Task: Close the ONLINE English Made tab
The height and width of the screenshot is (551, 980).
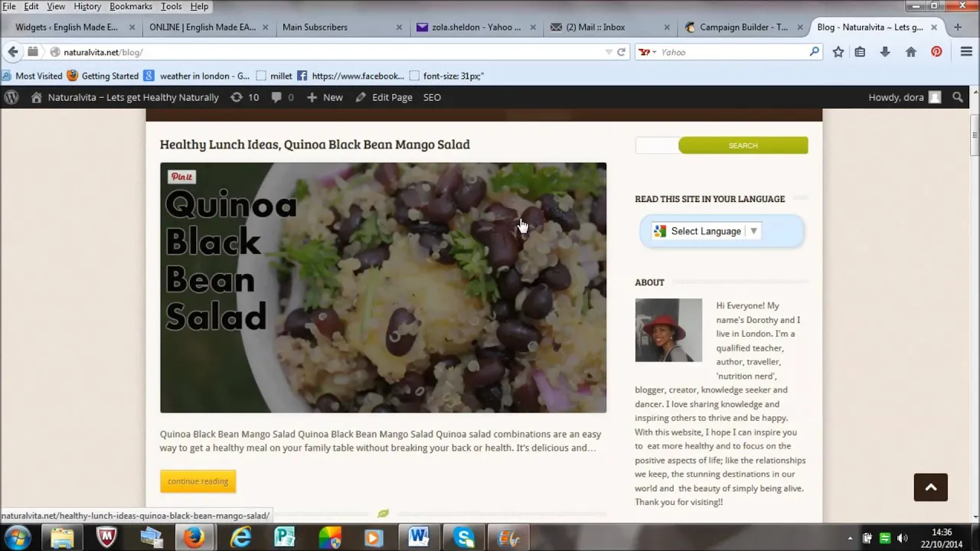Action: click(x=266, y=27)
